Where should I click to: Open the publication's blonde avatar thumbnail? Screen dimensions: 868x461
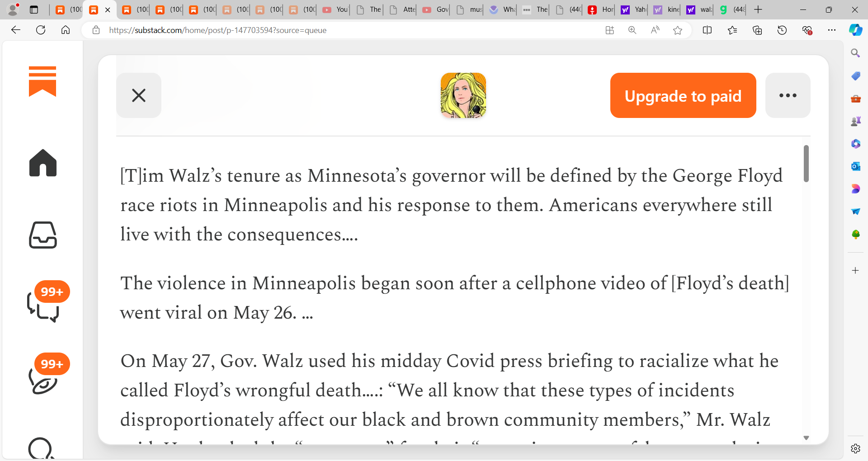pyautogui.click(x=463, y=95)
